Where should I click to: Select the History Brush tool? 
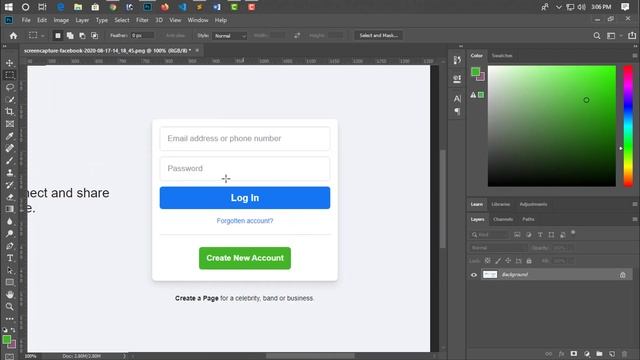point(10,185)
